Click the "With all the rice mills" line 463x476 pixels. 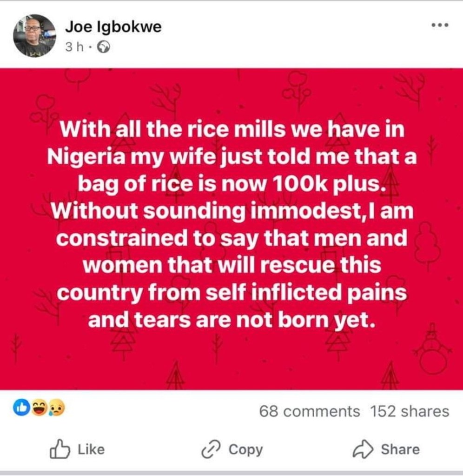(x=231, y=131)
